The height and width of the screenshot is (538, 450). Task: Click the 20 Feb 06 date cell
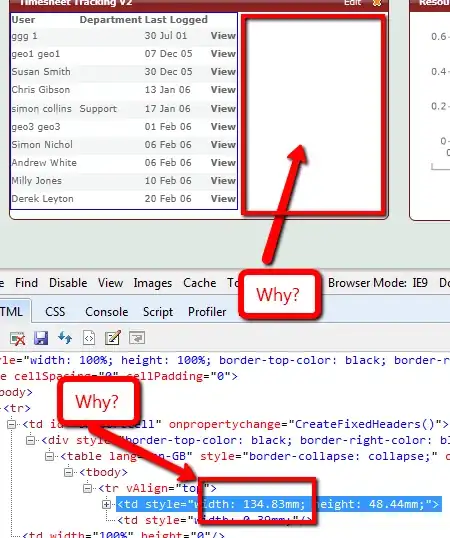168,199
